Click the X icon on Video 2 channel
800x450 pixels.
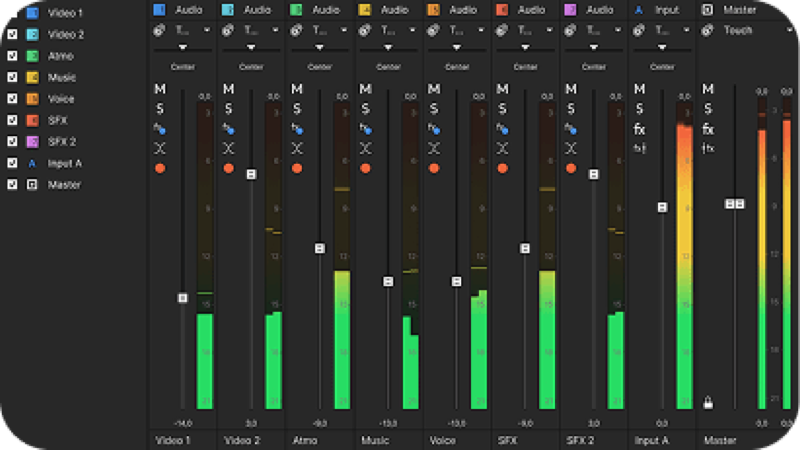(228, 148)
